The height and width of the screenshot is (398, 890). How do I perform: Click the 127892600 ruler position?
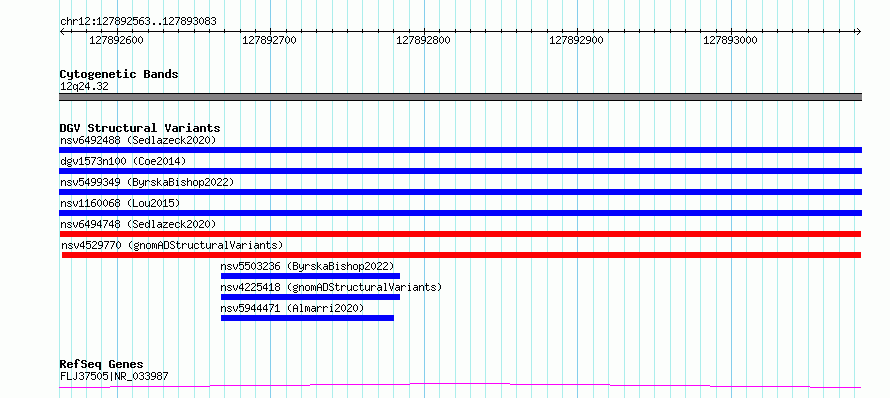click(x=116, y=40)
